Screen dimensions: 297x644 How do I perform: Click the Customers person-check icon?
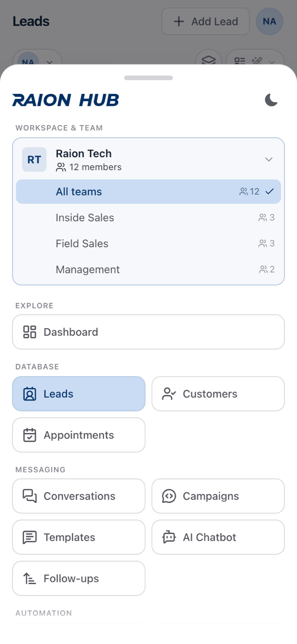coord(169,394)
